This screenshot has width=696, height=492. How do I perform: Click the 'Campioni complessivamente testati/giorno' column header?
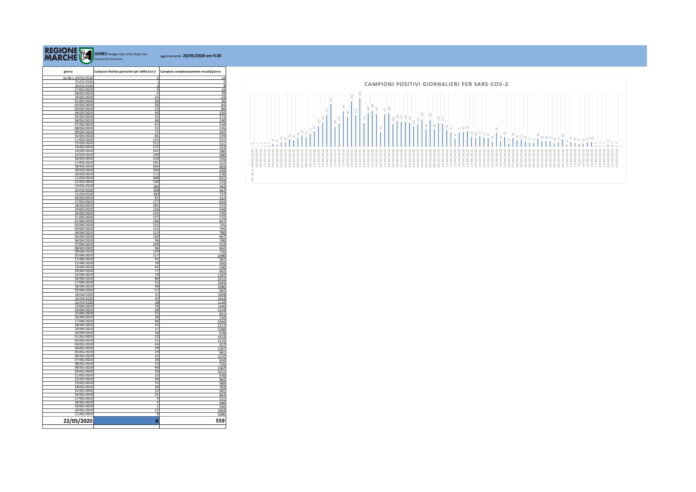pos(193,71)
